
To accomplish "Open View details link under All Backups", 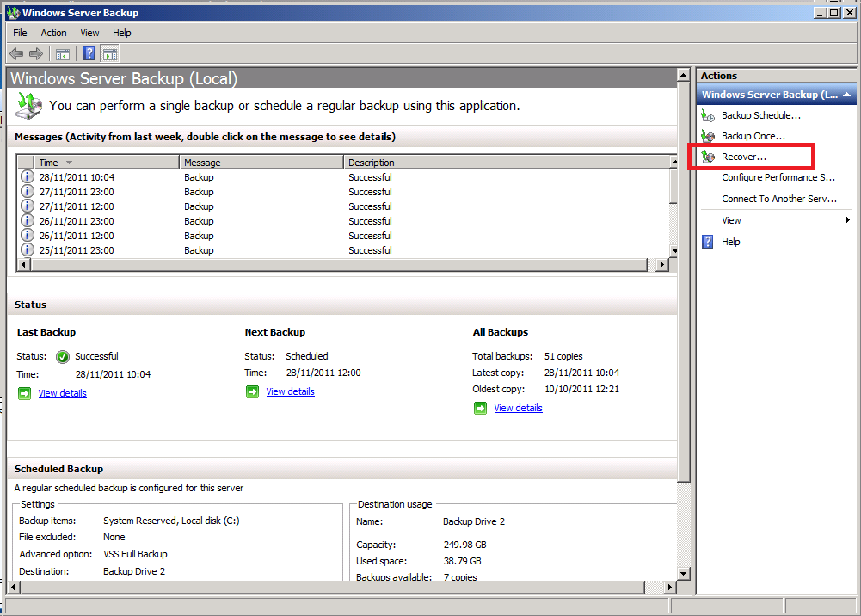I will 518,408.
